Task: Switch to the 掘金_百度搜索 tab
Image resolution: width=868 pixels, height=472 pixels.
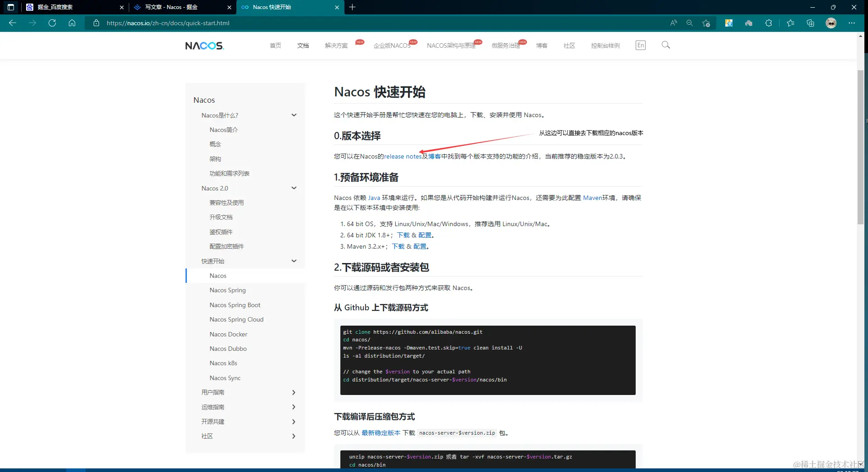Action: click(75, 7)
